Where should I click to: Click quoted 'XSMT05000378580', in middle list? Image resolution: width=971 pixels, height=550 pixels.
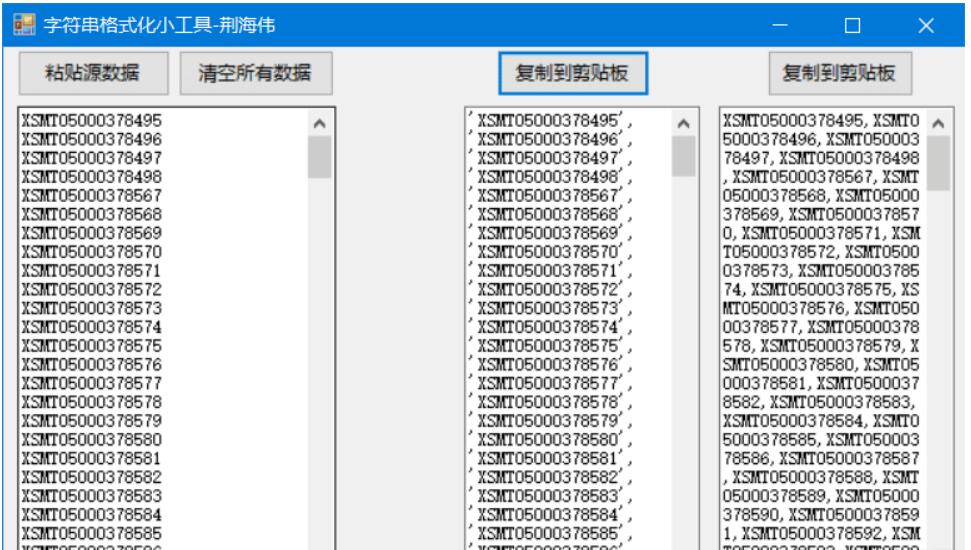click(551, 440)
